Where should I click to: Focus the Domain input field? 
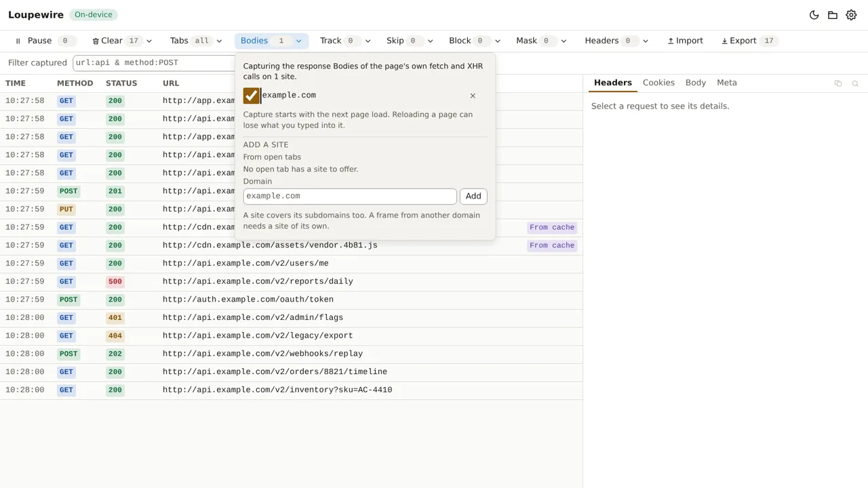350,197
